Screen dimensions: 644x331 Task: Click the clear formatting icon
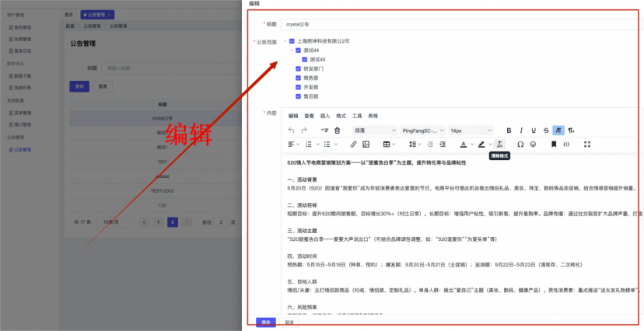(499, 145)
